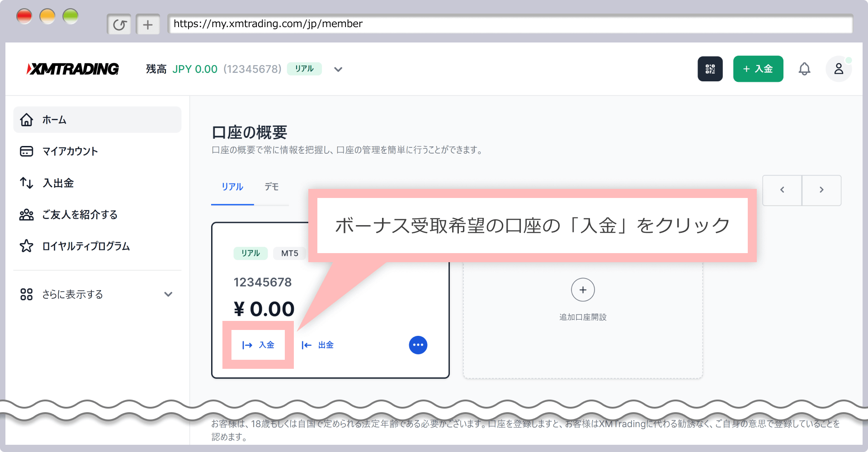This screenshot has height=452, width=868.
Task: Click the browser reload button
Action: click(119, 24)
